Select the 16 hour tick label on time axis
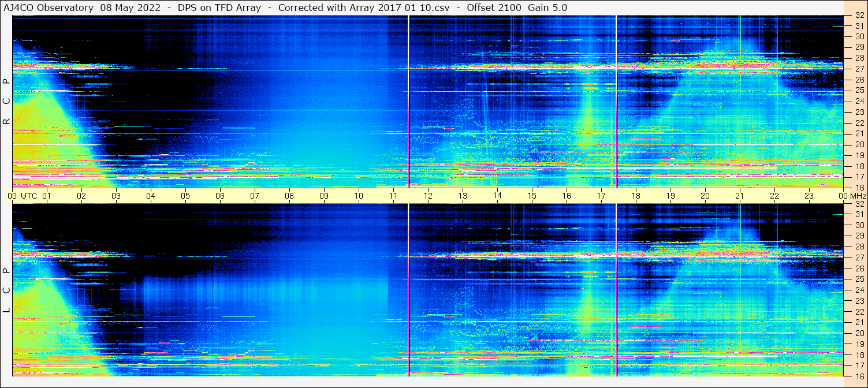Screen dimensions: 868x388 point(567,196)
